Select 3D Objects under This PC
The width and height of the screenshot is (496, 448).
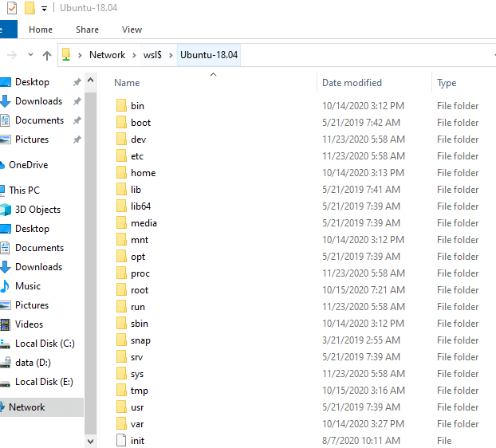[37, 210]
